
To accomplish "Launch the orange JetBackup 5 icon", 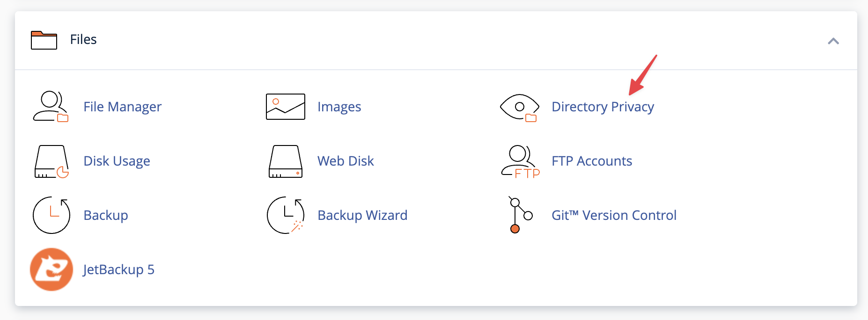I will (51, 269).
